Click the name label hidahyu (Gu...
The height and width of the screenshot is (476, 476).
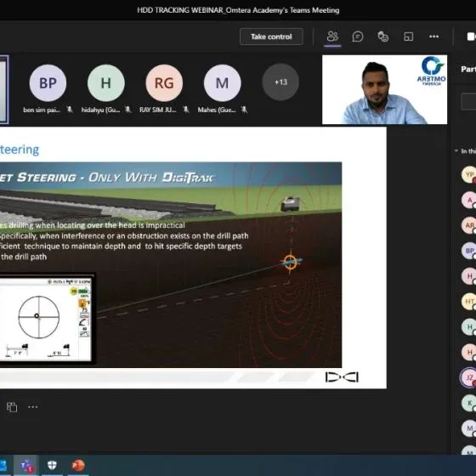click(100, 110)
